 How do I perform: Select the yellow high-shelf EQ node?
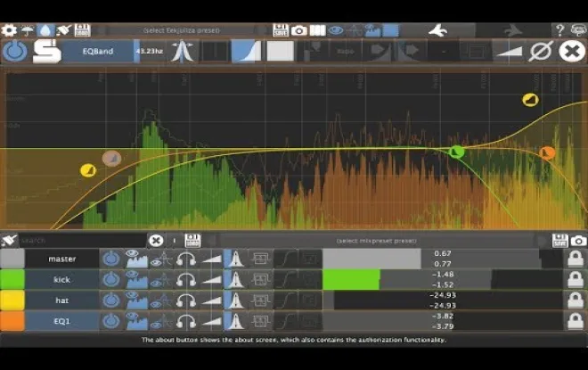point(530,100)
